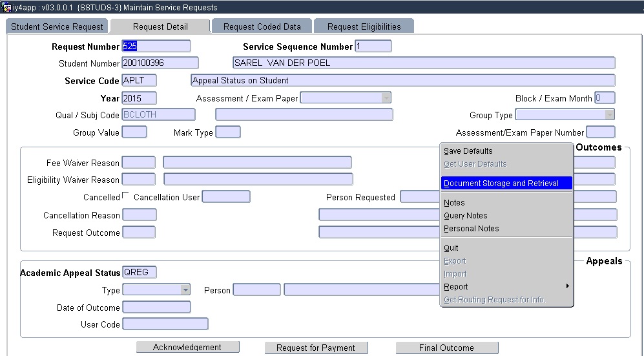The height and width of the screenshot is (356, 644).
Task: Click the app icon in title bar
Action: 6,7
